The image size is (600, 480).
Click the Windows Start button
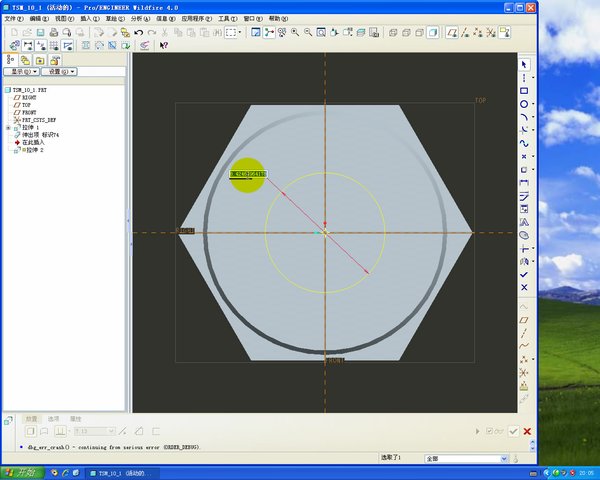pos(22,472)
